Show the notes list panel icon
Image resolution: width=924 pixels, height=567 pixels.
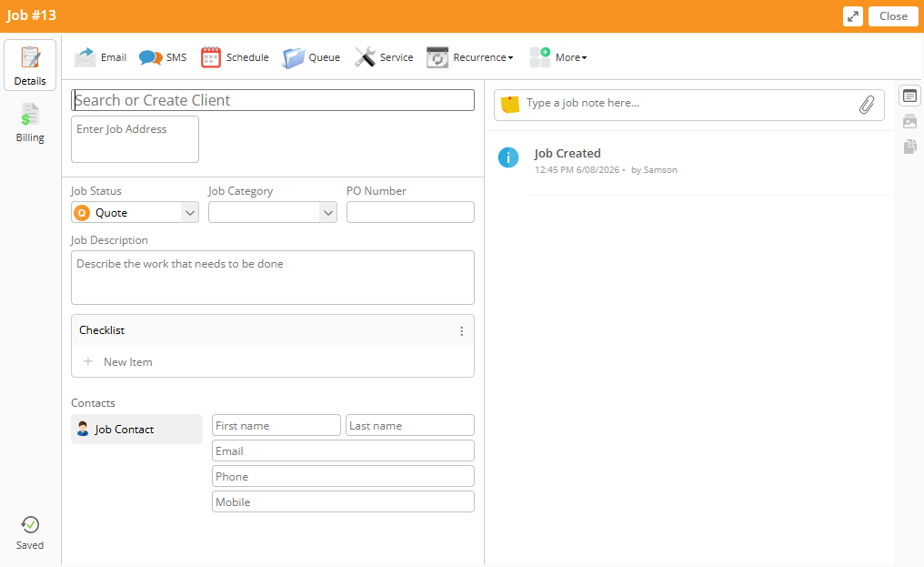pos(909,96)
